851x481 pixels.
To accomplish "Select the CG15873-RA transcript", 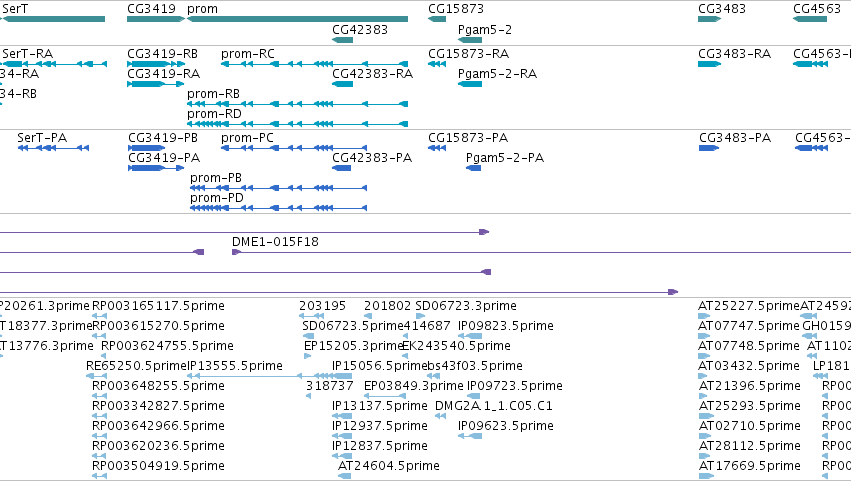I will (437, 64).
